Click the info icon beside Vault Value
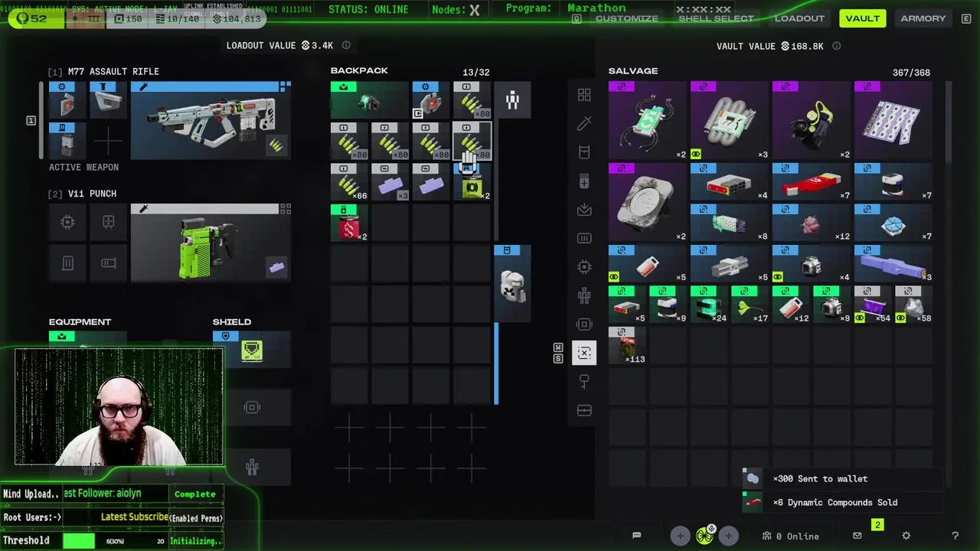 tap(836, 46)
